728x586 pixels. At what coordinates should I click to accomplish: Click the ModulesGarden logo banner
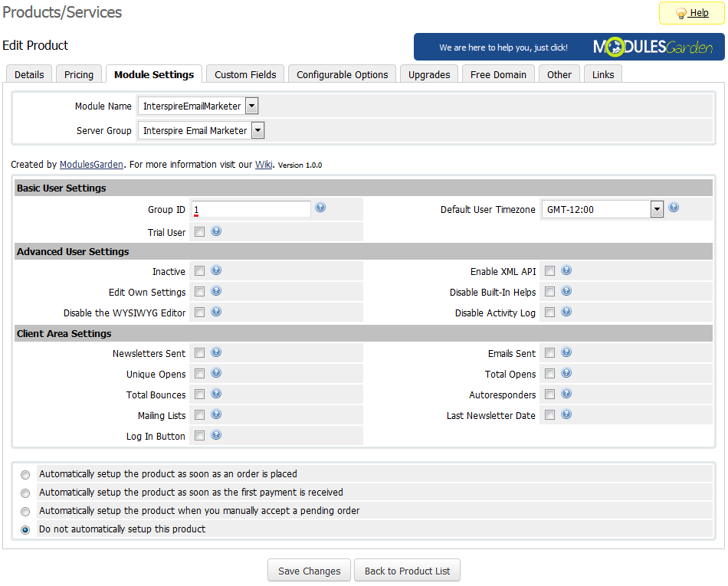point(569,47)
